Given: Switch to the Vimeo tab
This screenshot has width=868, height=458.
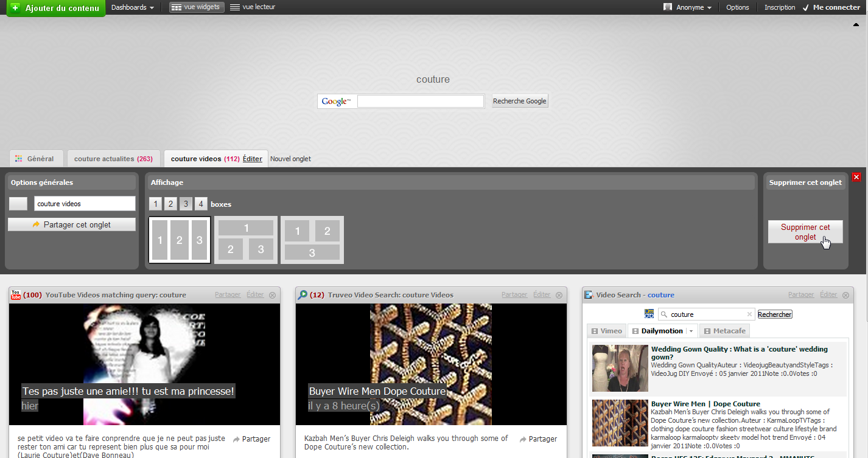Looking at the screenshot, I should tap(607, 331).
